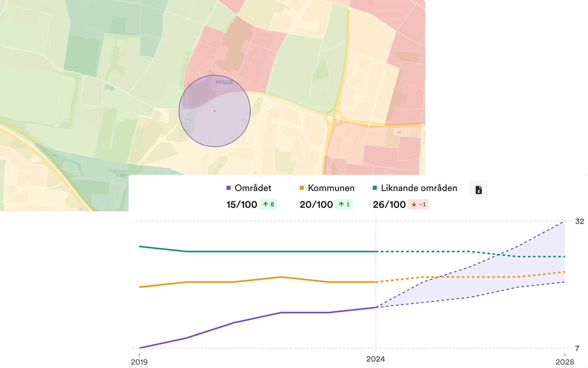Click the 2028 label on the x-axis

pyautogui.click(x=564, y=362)
